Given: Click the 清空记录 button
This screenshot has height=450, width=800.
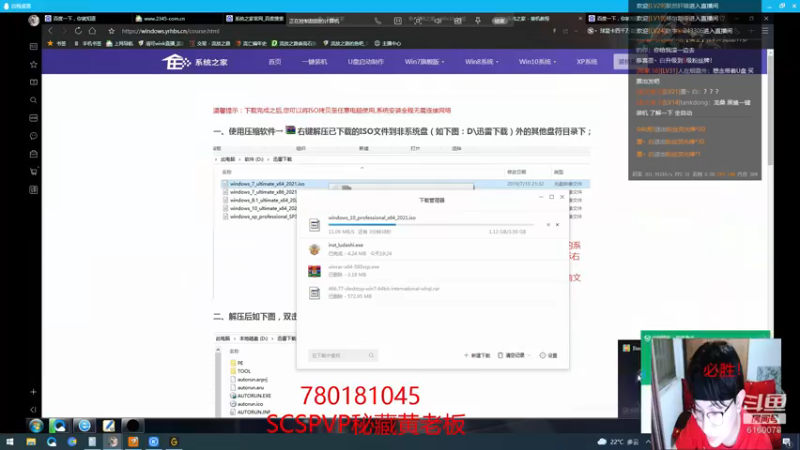Looking at the screenshot, I should coord(511,355).
